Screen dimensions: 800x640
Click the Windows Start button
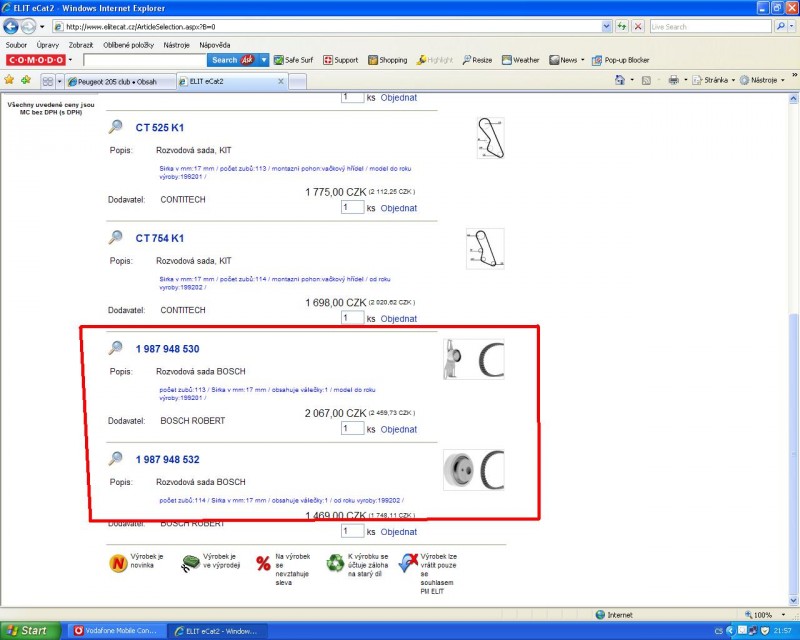coord(28,631)
